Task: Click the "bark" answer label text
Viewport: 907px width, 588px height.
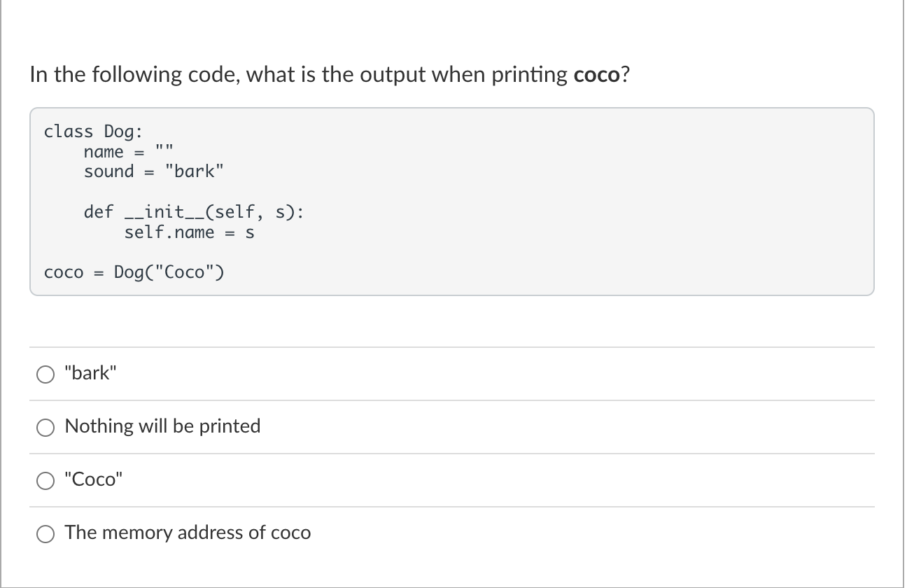Action: pos(89,372)
